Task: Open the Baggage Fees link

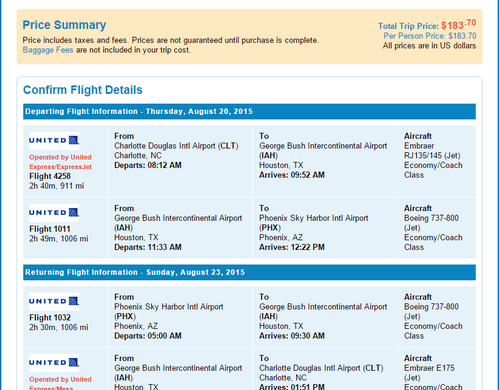Action: tap(48, 50)
